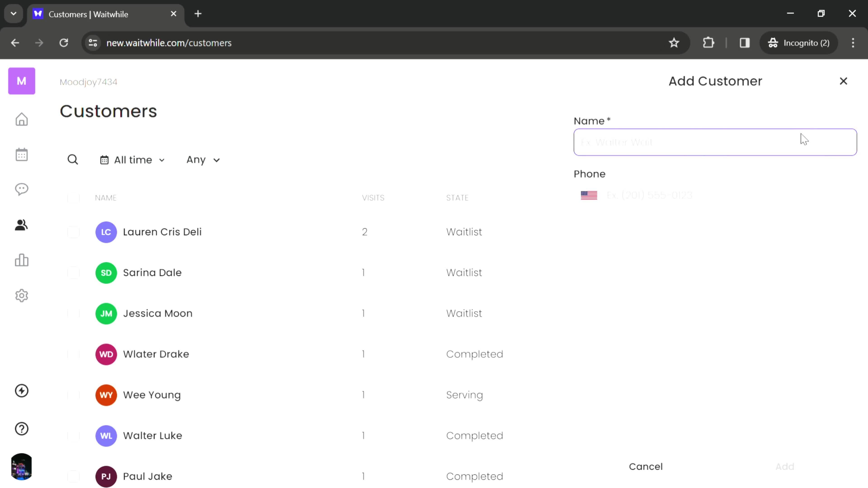Open the Wlater Drake customer name
This screenshot has width=868, height=488.
coord(156,354)
